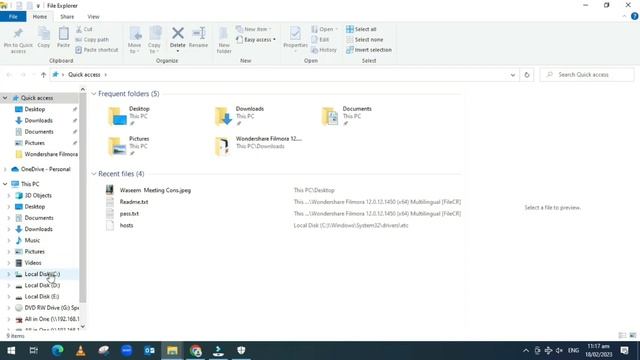Select Waseem Meeting Cons.jpeg file

coord(155,190)
